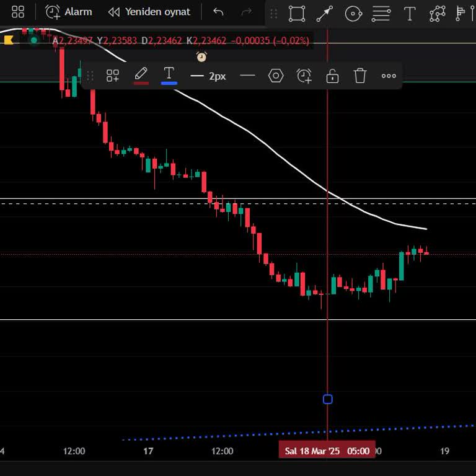Select the rectangle shape drawing tool
Viewport: 476px width, 476px height.
tap(297, 14)
